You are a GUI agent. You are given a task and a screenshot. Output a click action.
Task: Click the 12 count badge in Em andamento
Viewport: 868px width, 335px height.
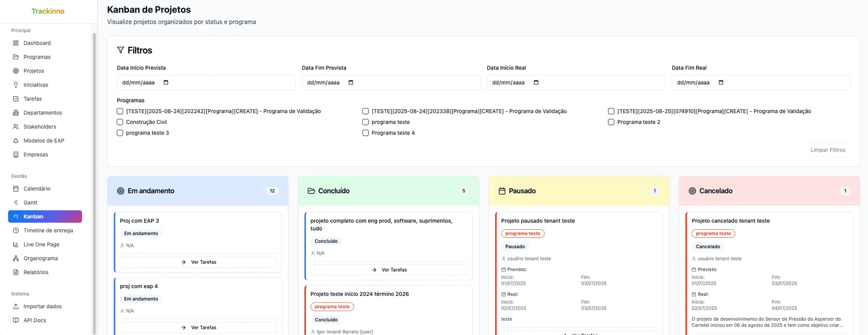coord(272,191)
